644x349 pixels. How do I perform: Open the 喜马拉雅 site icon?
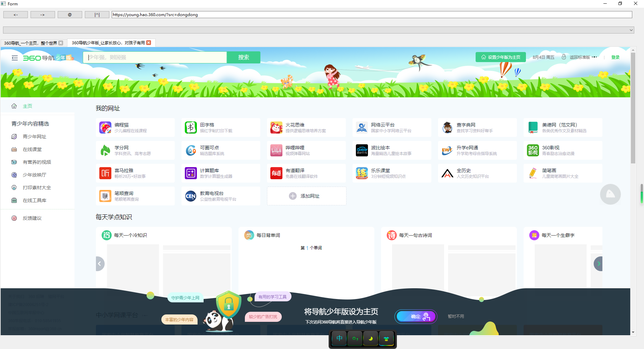[105, 173]
